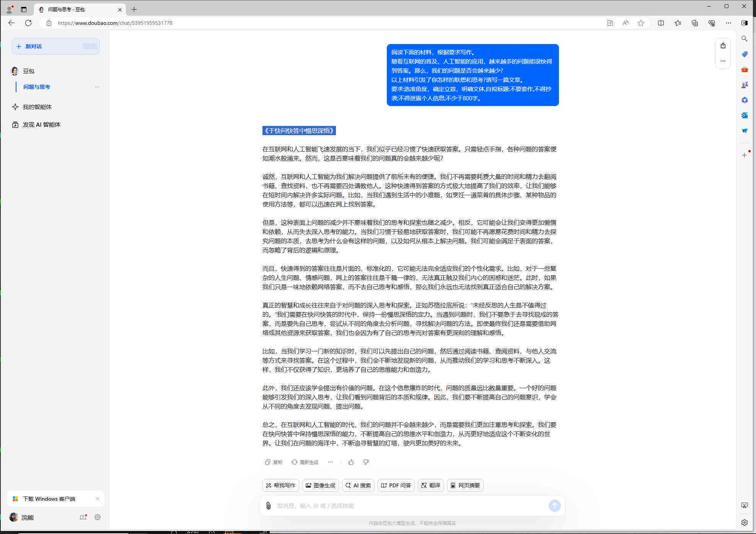Screen dimensions: 756x534
Task: Click the highlighted title 《于快问快答中慢思深悟》
Action: [x=299, y=131]
